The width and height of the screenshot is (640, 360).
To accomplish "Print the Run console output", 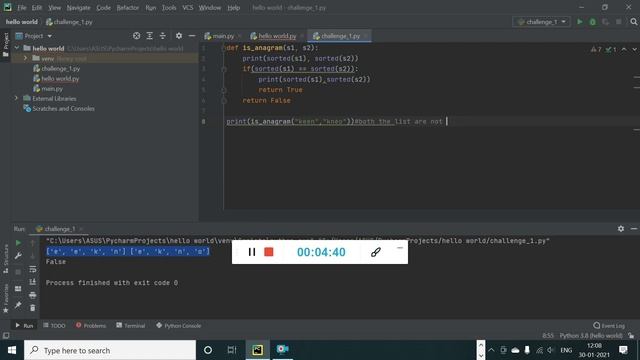I will 33,295.
